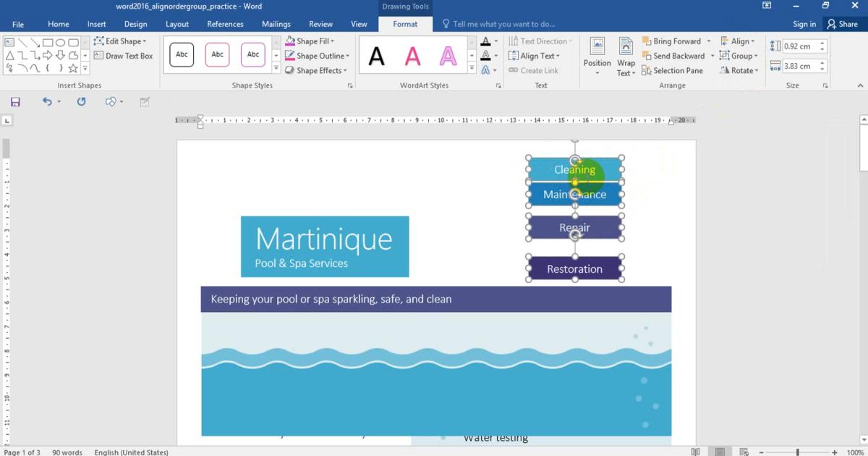Expand the Shape Effects dropdown
868x456 pixels.
[316, 71]
